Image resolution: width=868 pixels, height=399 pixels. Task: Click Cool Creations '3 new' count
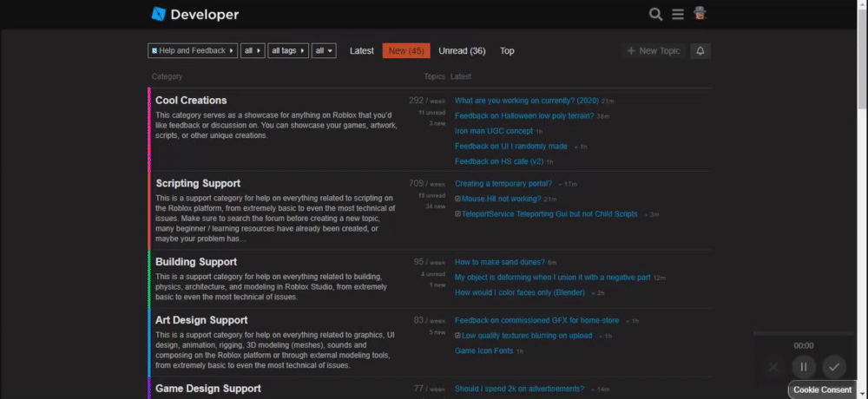tap(437, 123)
